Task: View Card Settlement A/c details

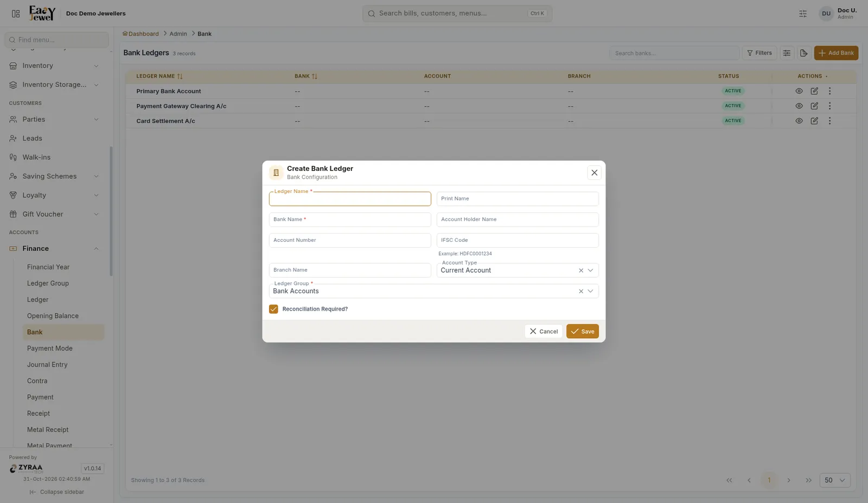Action: [799, 121]
